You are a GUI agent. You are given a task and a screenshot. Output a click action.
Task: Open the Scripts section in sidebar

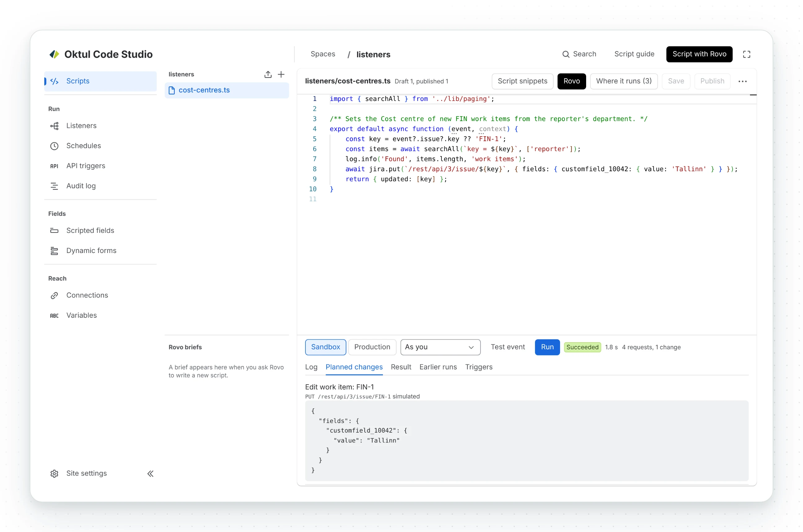click(x=100, y=81)
